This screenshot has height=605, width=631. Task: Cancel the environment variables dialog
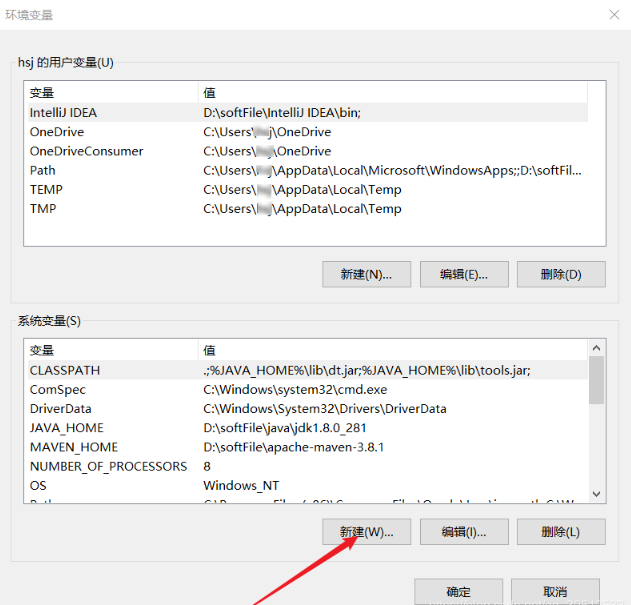pyautogui.click(x=555, y=591)
